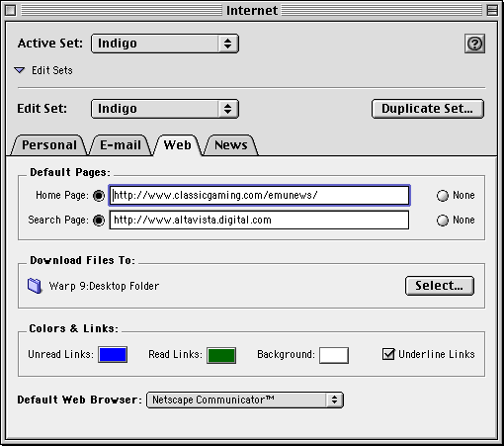Switch to the E-mail tab
Viewport: 504px width, 446px height.
click(121, 145)
